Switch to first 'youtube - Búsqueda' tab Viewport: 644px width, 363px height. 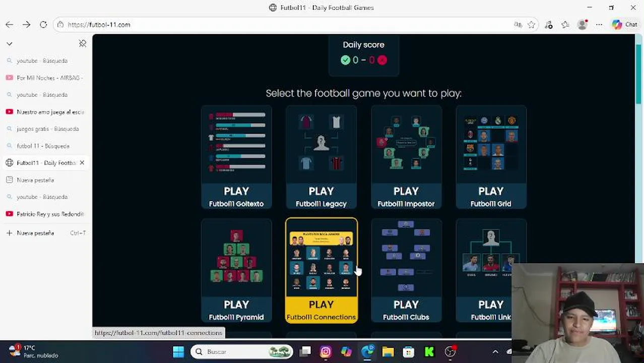[x=46, y=60]
